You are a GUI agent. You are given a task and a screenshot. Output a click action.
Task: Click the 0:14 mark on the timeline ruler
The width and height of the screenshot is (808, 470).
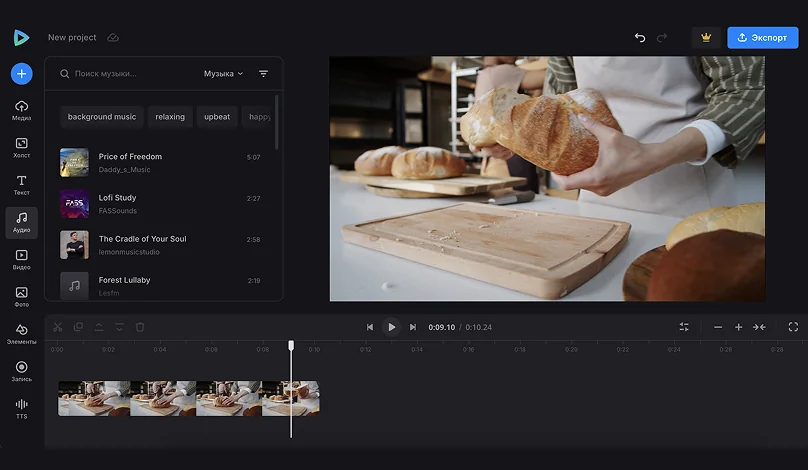(417, 349)
